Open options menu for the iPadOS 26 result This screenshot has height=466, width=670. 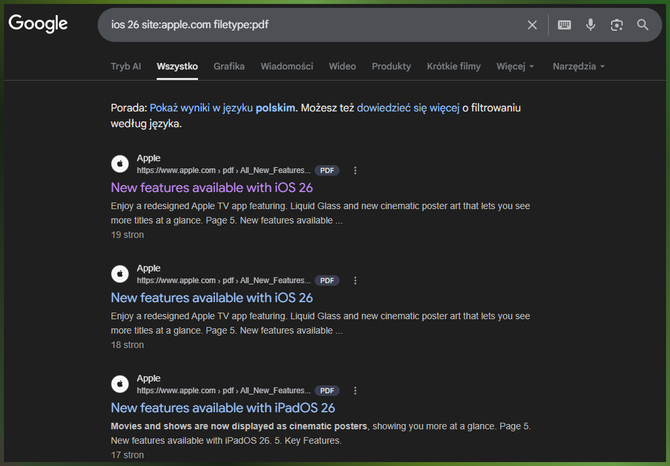[355, 391]
